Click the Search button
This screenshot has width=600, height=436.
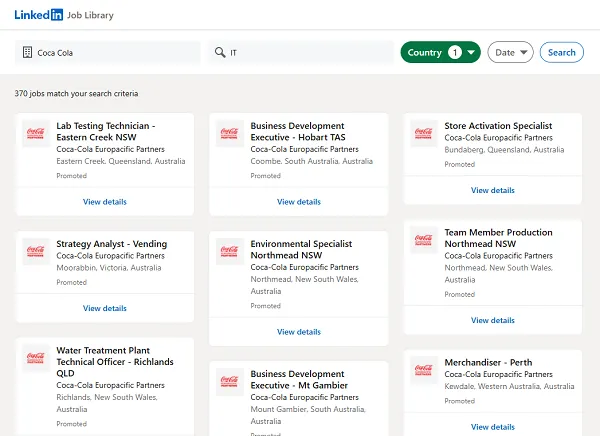(x=561, y=52)
